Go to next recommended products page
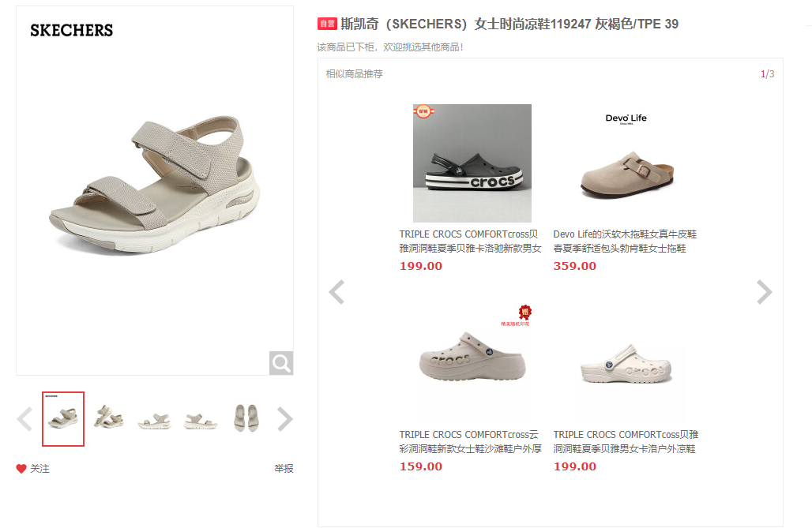 coord(765,292)
